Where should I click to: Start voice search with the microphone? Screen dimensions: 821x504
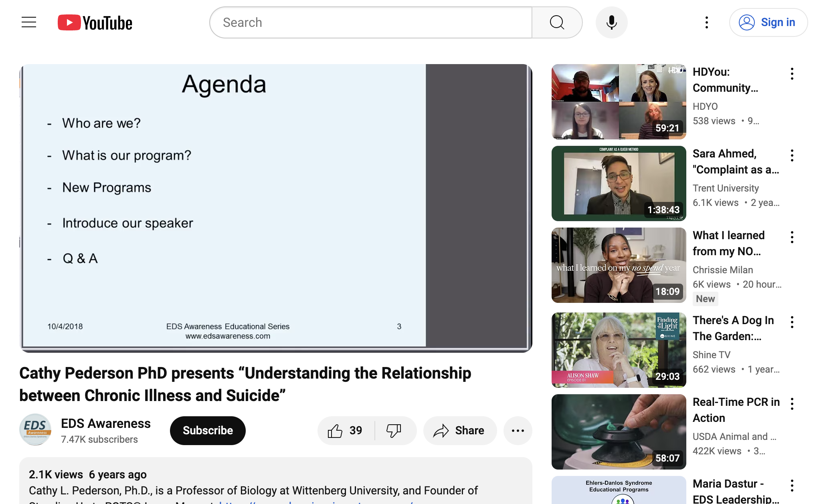coord(611,22)
